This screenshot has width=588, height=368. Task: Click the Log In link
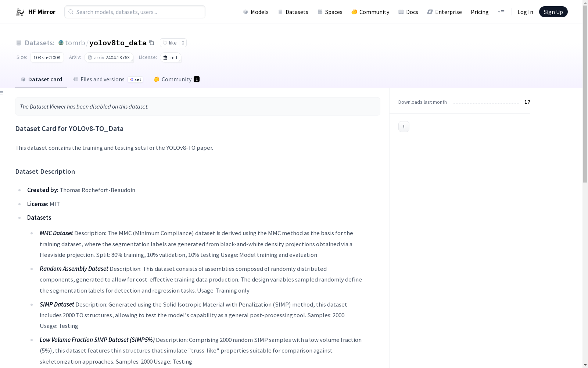click(x=525, y=12)
